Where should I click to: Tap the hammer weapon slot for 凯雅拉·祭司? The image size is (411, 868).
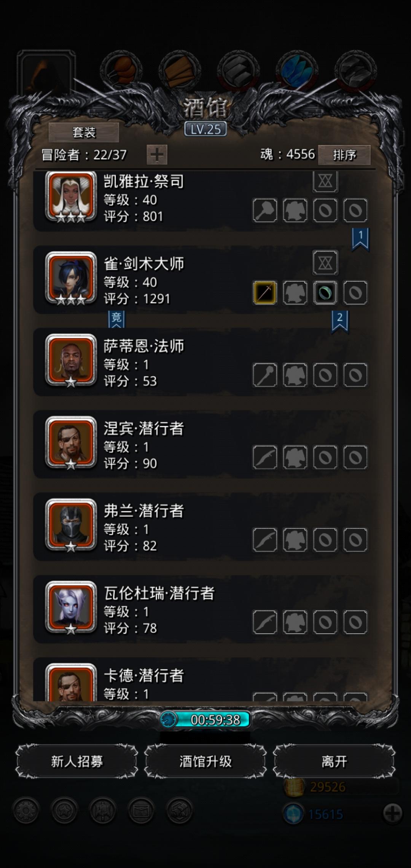coord(265,210)
